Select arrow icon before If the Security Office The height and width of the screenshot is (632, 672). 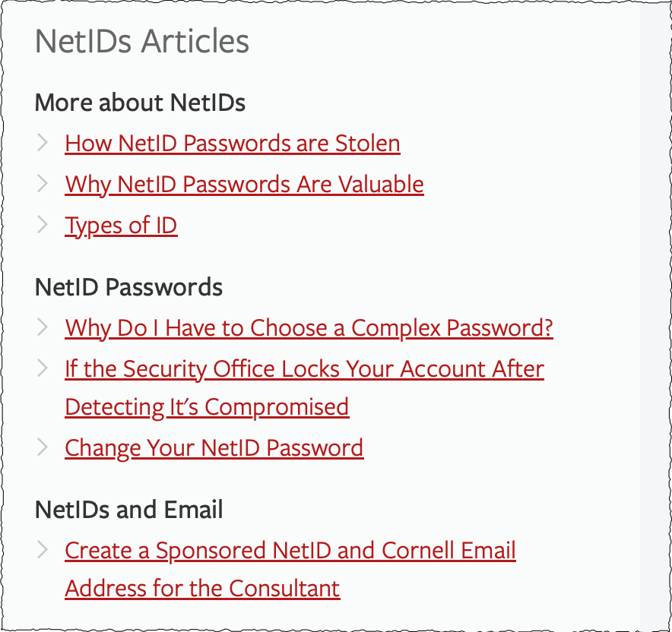point(43,368)
